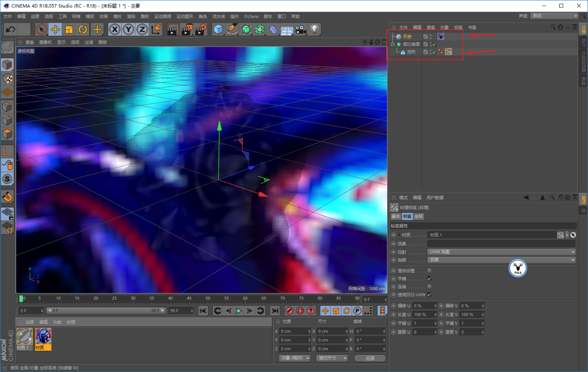
Task: Click the 应用 button
Action: point(370,358)
